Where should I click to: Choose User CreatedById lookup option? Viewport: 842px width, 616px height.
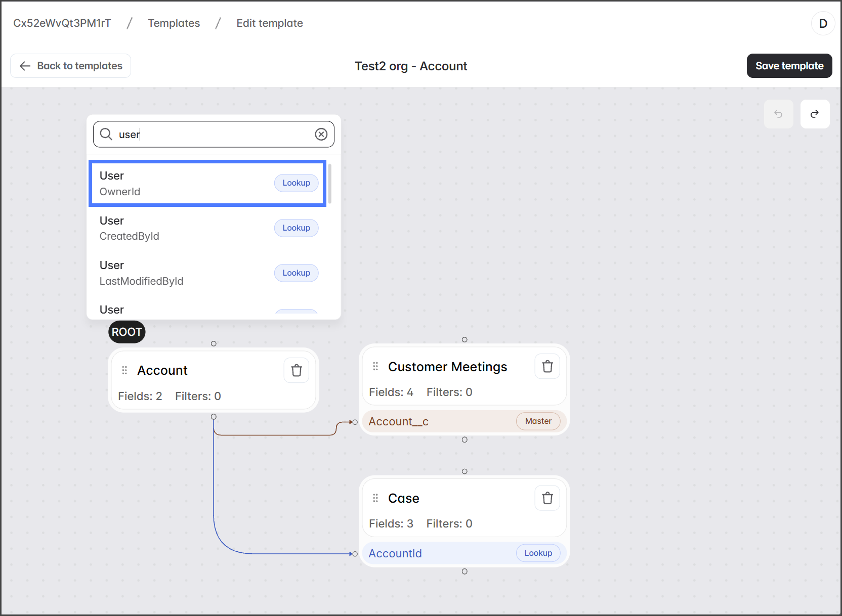point(207,228)
